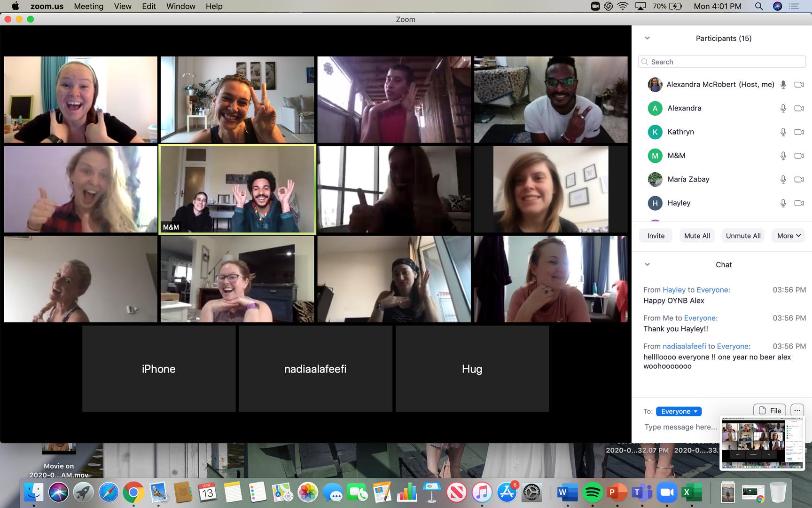The image size is (812, 508).
Task: Toggle María Zabay's microphone icon
Action: (783, 179)
